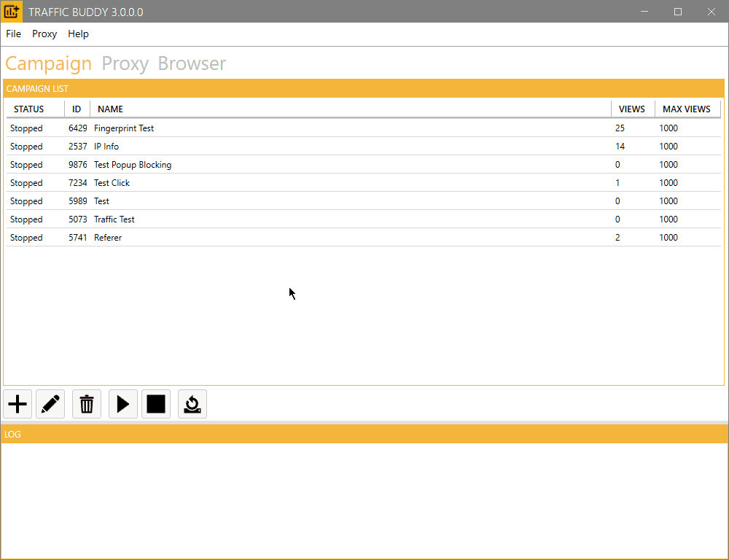Open the Help menu
Screen dimensions: 729x560
(78, 34)
